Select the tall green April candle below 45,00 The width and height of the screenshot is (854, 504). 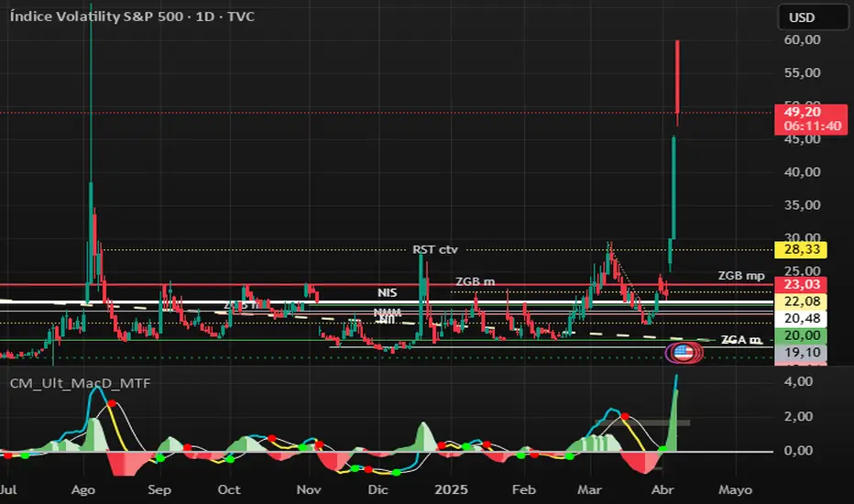pyautogui.click(x=673, y=188)
